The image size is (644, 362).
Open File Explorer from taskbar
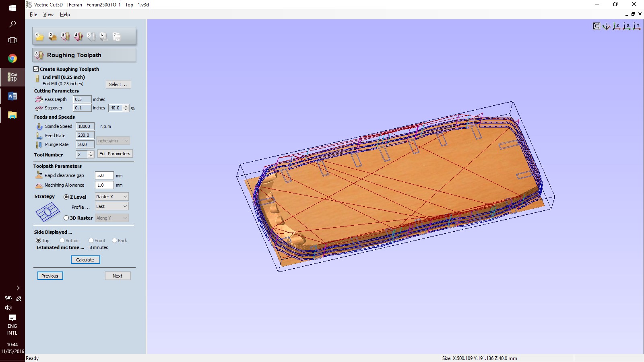[x=12, y=115]
